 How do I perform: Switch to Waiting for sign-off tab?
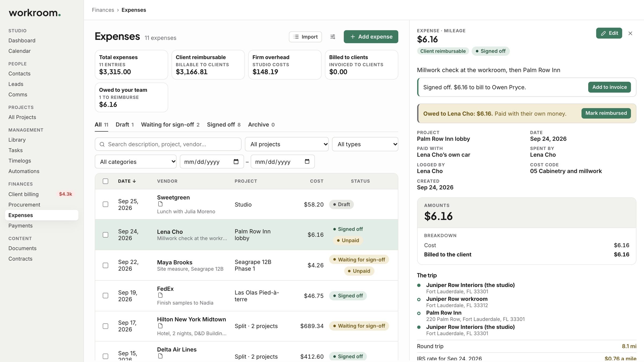click(170, 125)
